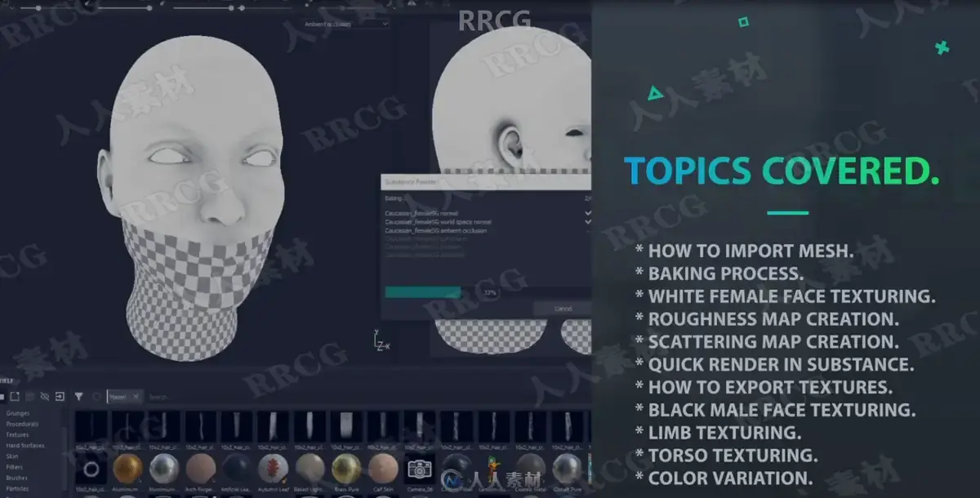
Task: Select the Arch Forge skin-tone material
Action: point(200,469)
